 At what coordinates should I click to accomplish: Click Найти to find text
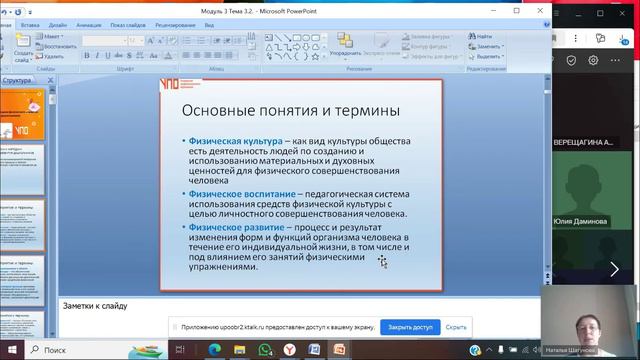(480, 36)
